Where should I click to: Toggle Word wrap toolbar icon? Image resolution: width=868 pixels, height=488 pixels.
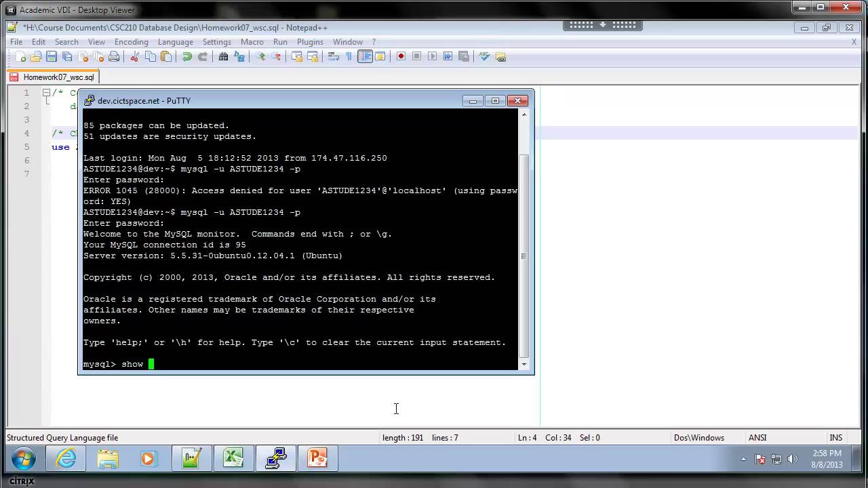[333, 57]
